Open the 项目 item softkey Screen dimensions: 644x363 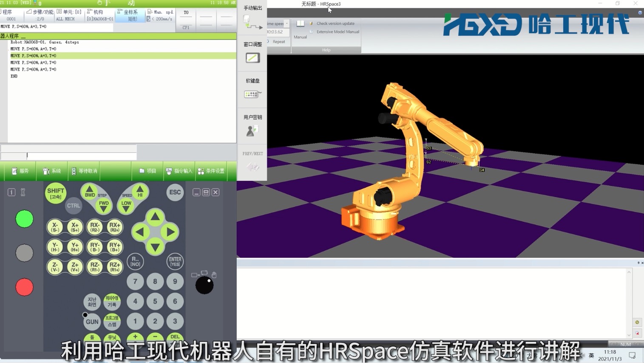tap(148, 171)
